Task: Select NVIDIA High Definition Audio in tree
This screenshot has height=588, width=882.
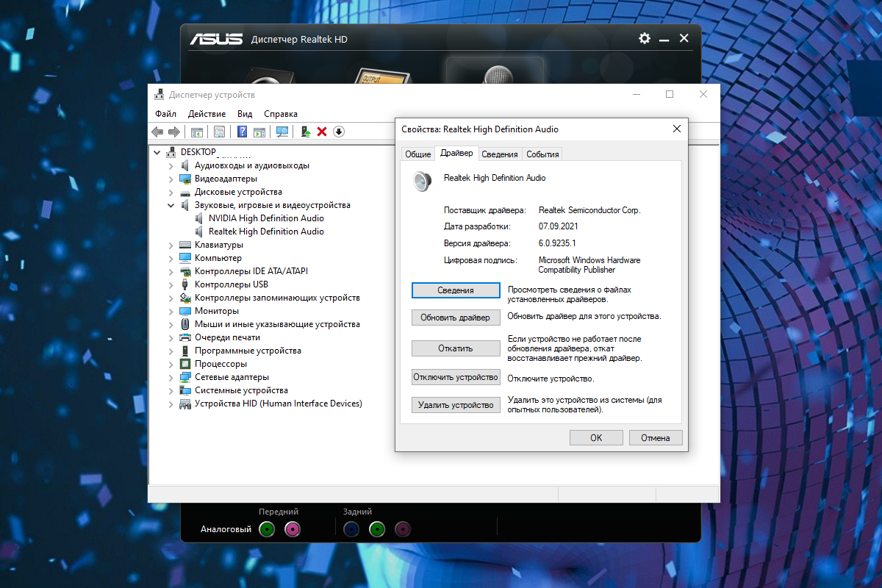Action: pyautogui.click(x=266, y=218)
